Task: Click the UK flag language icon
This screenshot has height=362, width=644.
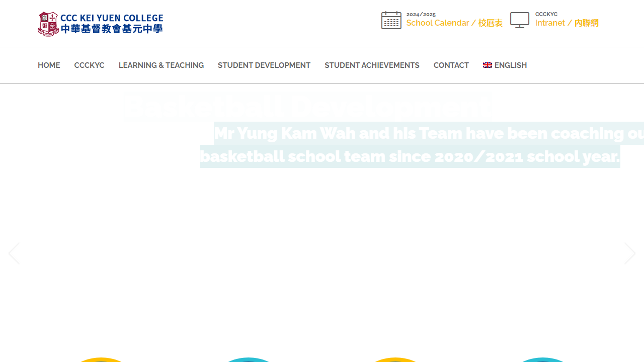Action: (x=488, y=65)
